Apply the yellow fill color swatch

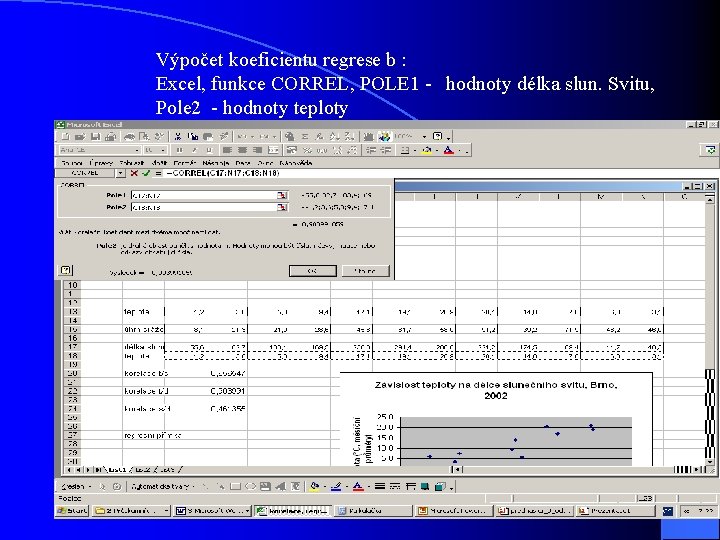tap(427, 150)
